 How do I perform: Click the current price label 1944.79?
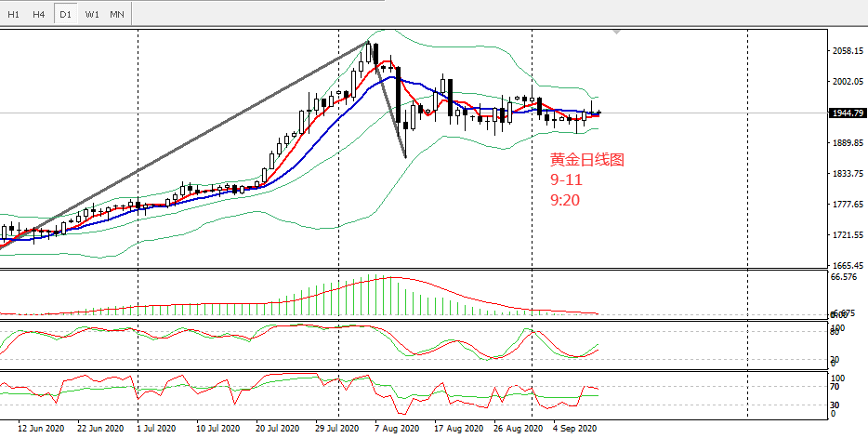(848, 113)
